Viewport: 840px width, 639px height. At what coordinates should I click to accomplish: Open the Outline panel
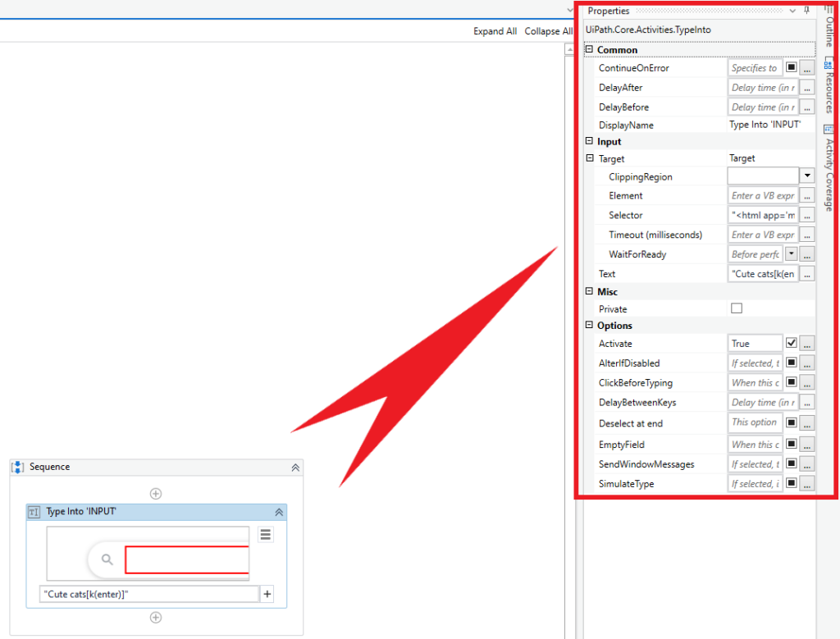(x=829, y=27)
